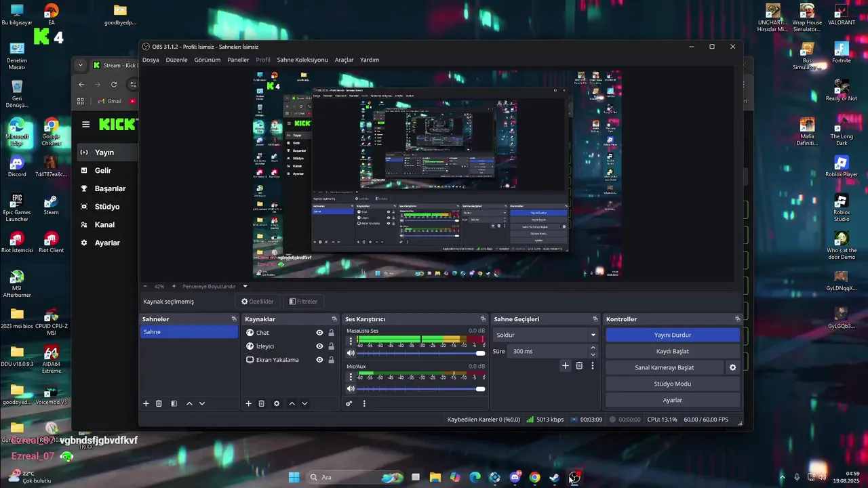Open the transition properties three-dot menu
The width and height of the screenshot is (868, 488).
[x=592, y=365]
